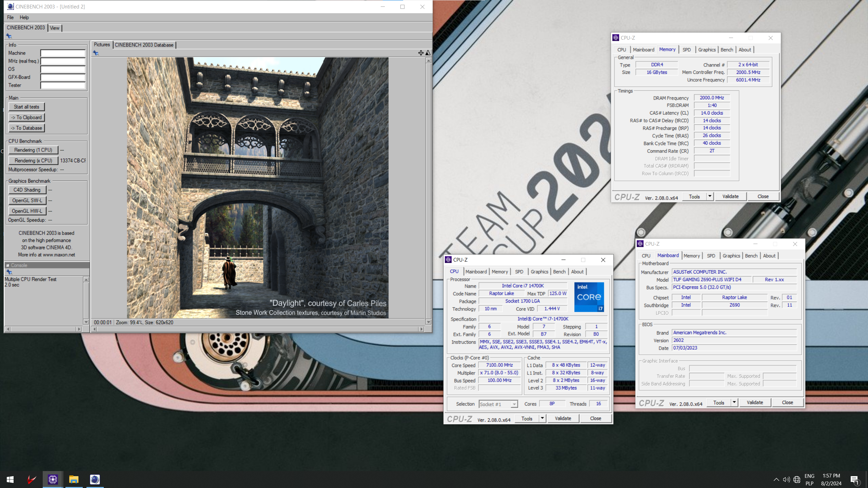Open the red bird app in taskbar
This screenshot has width=868, height=488.
point(32,480)
